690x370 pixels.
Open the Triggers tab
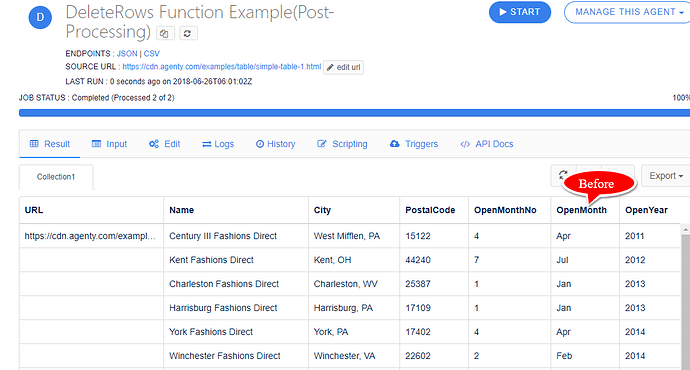[x=414, y=144]
